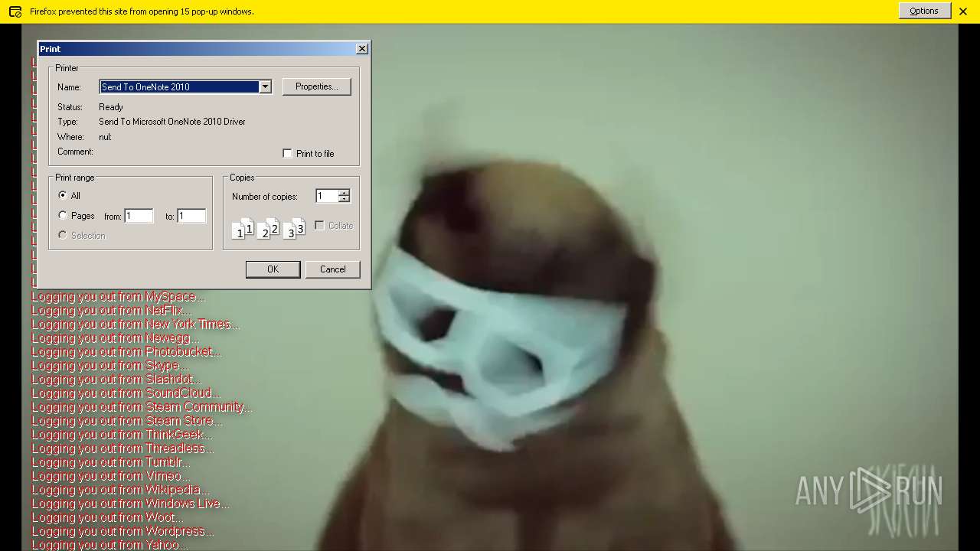This screenshot has height=551, width=980.
Task: Close the Print dialog
Action: coord(362,49)
